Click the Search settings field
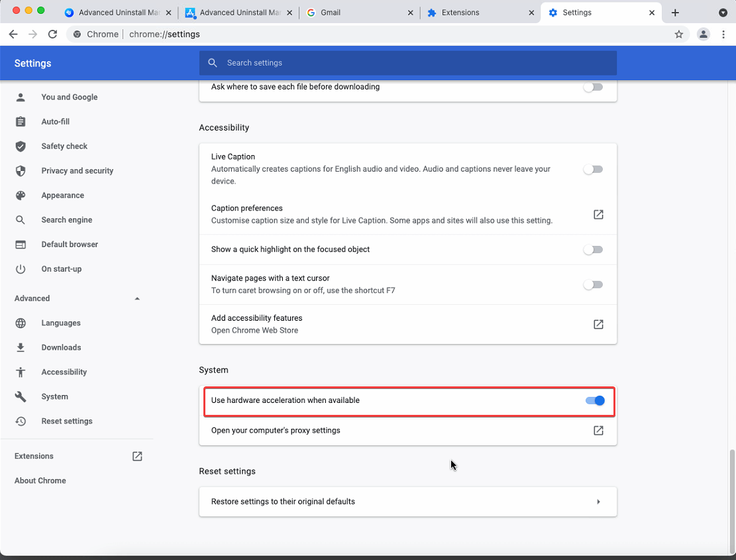The image size is (736, 560). point(407,63)
